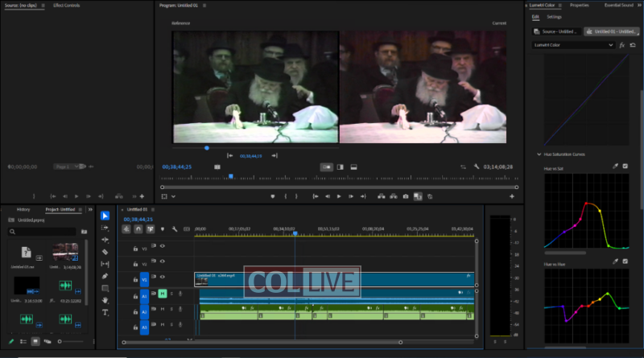Open the Essential Sound tab
644x358 pixels.
coord(618,5)
